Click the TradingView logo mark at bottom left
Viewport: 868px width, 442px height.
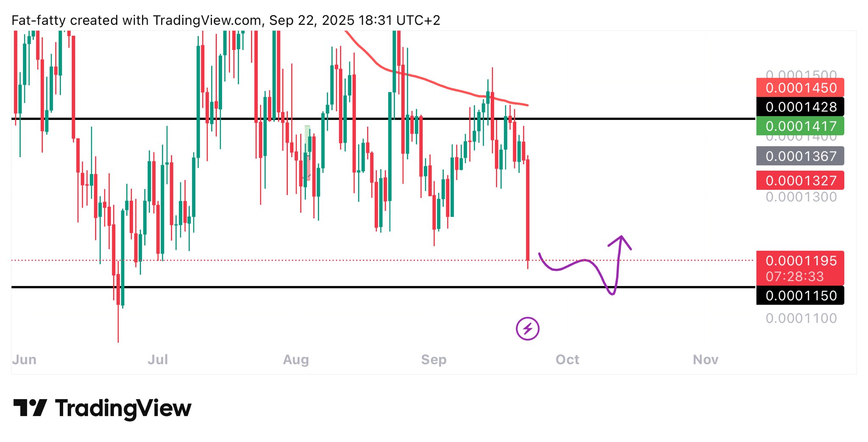30,408
